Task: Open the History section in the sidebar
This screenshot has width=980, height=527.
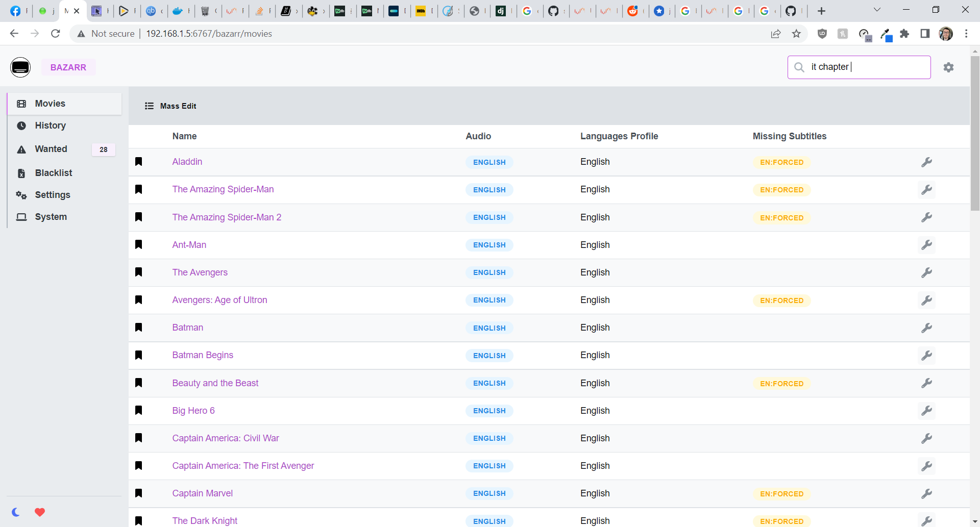Action: coord(50,126)
